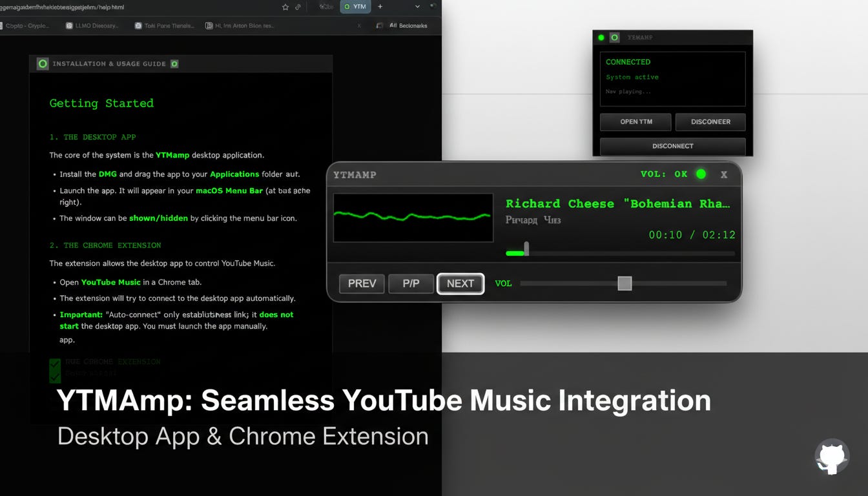Open the All Bookmarks folder
868x496 pixels.
408,26
